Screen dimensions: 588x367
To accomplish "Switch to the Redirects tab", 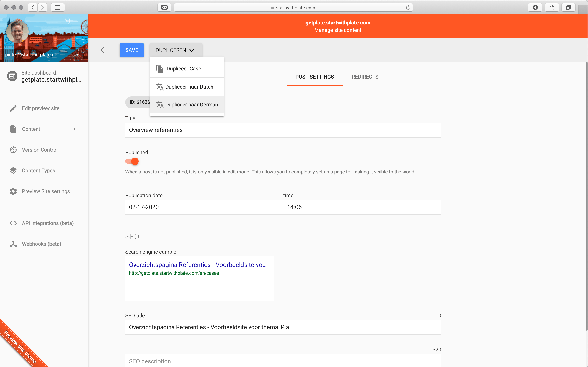I will pyautogui.click(x=365, y=77).
